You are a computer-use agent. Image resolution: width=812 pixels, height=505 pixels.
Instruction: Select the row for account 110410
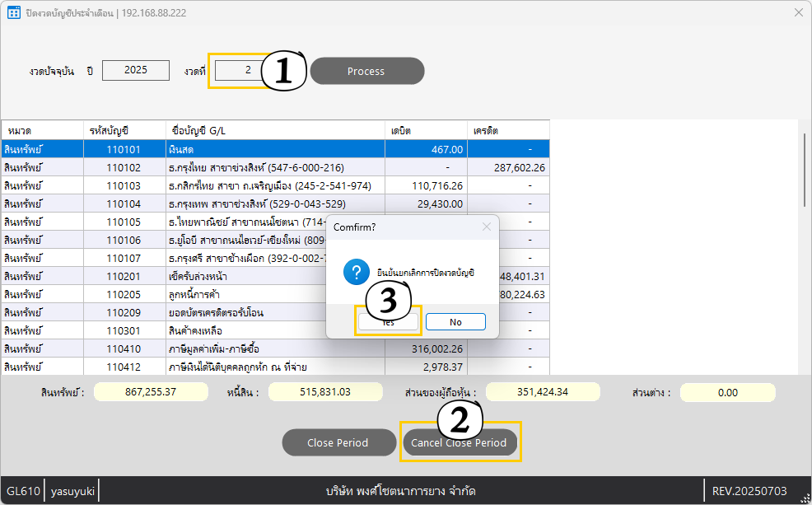click(x=276, y=348)
